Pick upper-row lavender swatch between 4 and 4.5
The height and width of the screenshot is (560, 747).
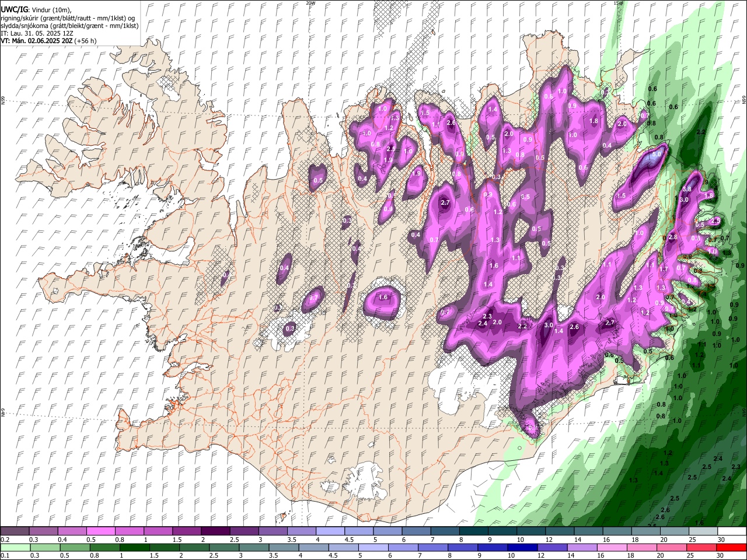(330, 531)
